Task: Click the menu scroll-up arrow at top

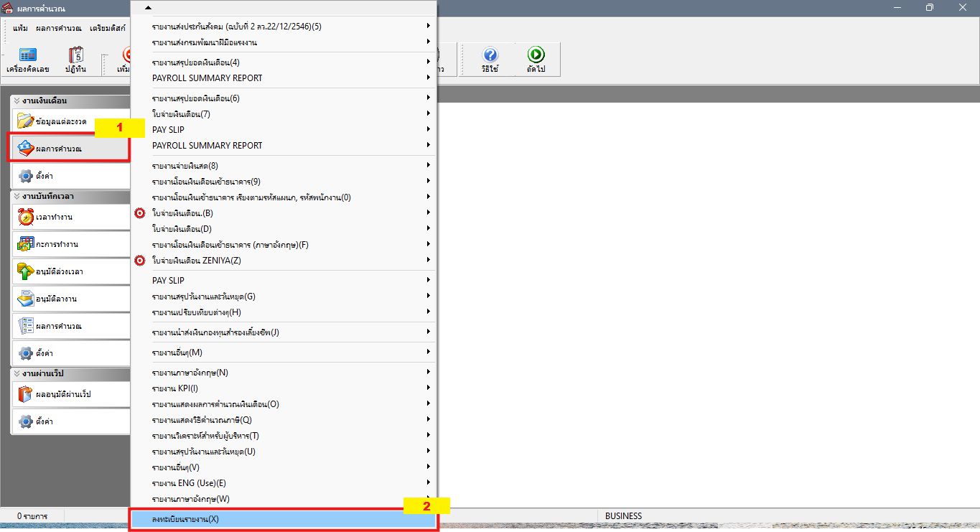Action: [148, 7]
